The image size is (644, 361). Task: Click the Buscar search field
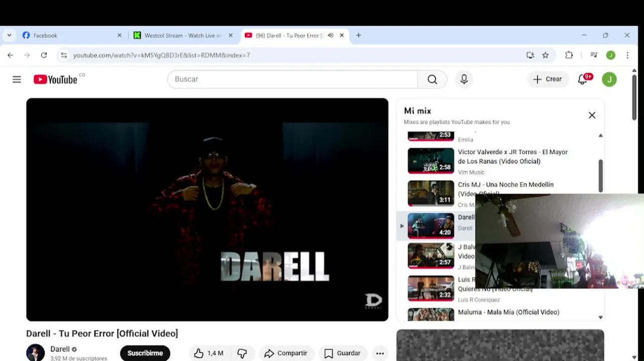[x=292, y=79]
